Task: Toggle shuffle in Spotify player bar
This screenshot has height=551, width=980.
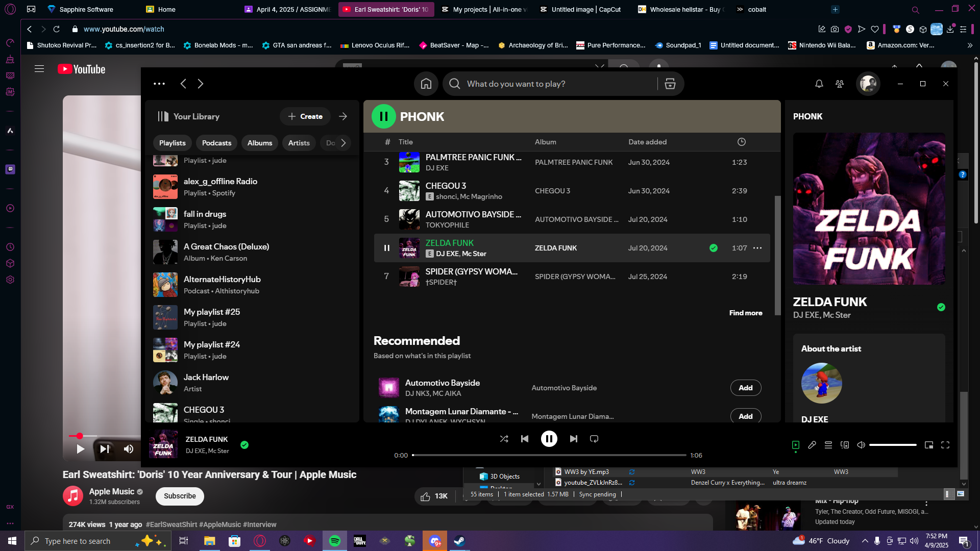Action: [504, 439]
